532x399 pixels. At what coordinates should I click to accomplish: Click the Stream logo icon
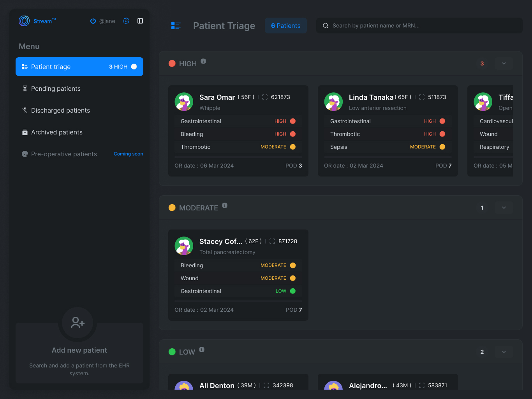[x=24, y=21]
